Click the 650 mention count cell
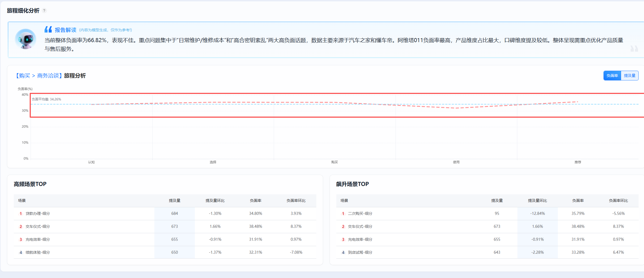 tap(175, 252)
